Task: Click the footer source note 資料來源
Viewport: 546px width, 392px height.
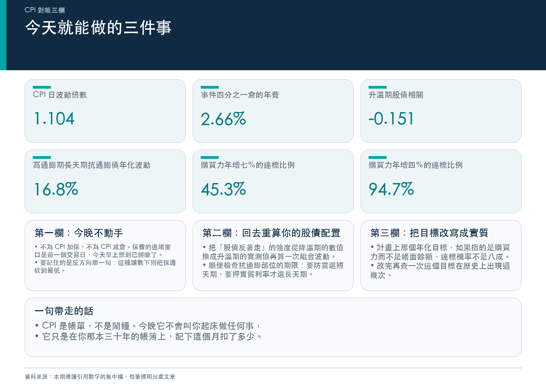Action: 100,377
